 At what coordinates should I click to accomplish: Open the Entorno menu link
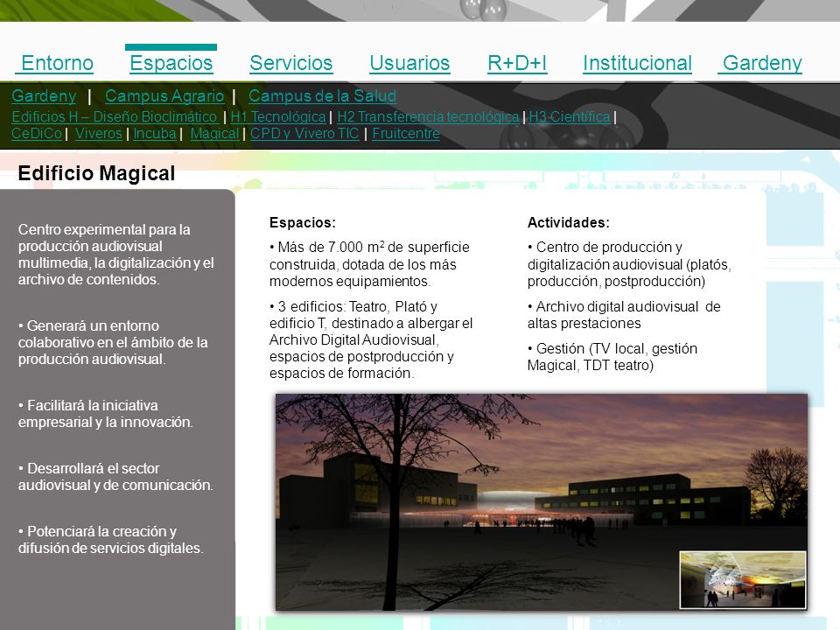tap(54, 63)
